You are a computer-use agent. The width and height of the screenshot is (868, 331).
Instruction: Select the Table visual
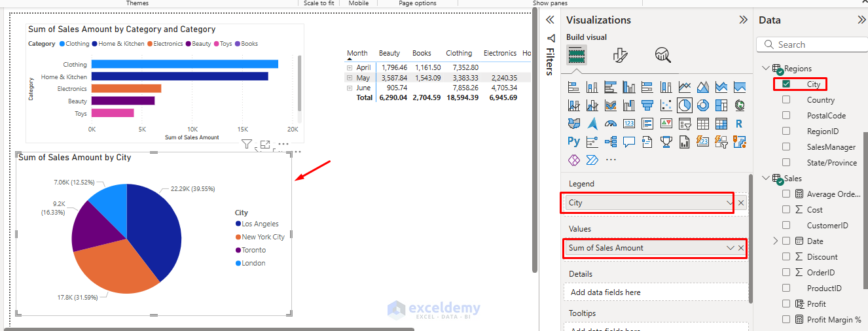[703, 123]
